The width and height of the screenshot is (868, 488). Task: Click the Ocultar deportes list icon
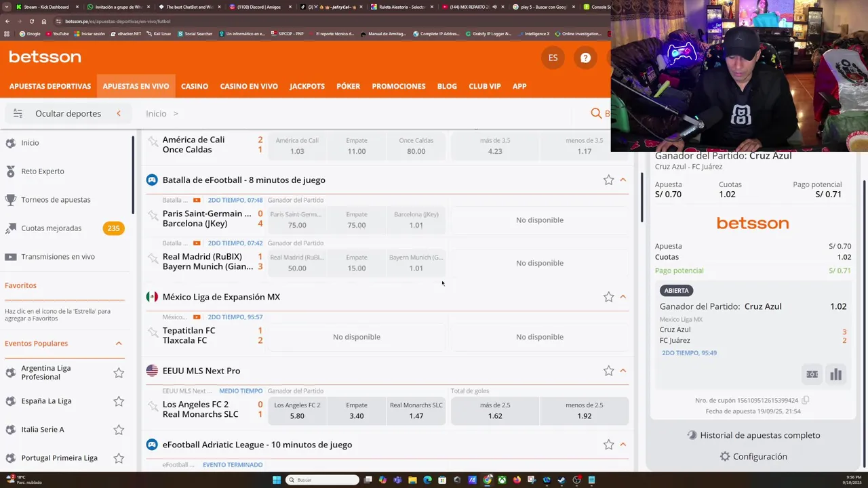(x=18, y=113)
